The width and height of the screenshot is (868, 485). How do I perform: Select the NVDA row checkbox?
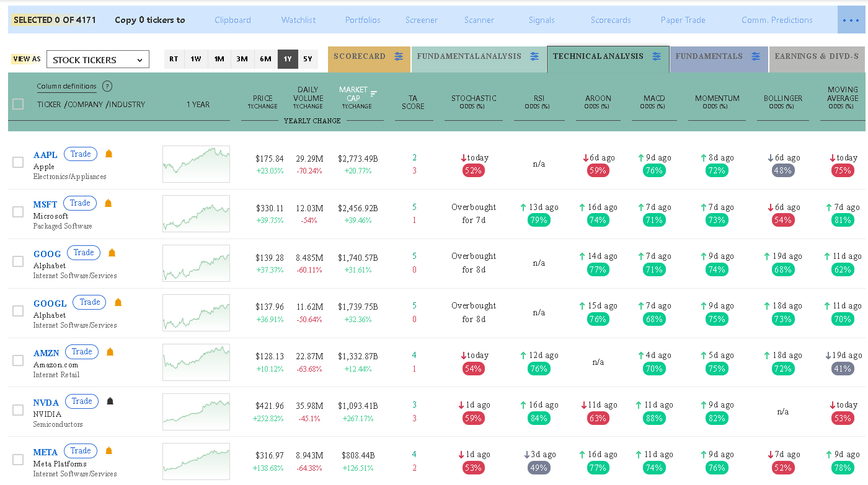(18, 410)
